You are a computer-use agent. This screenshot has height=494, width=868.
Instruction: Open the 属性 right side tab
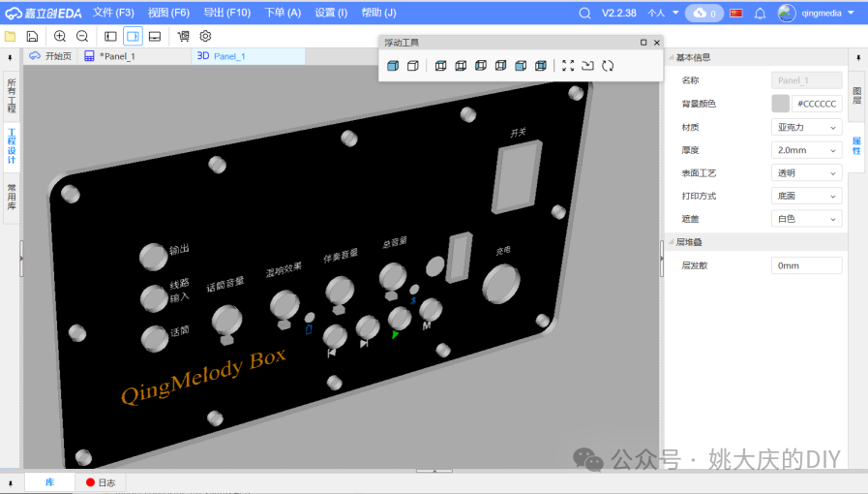tap(857, 146)
